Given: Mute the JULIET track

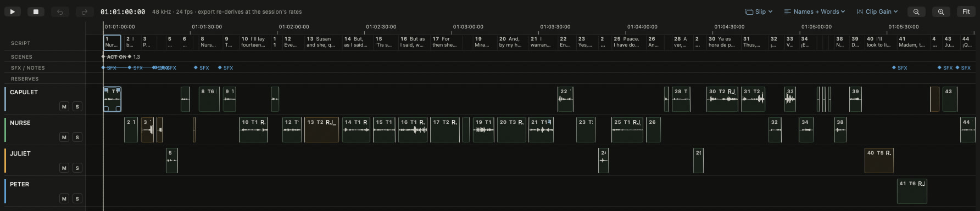Looking at the screenshot, I should pos(64,168).
